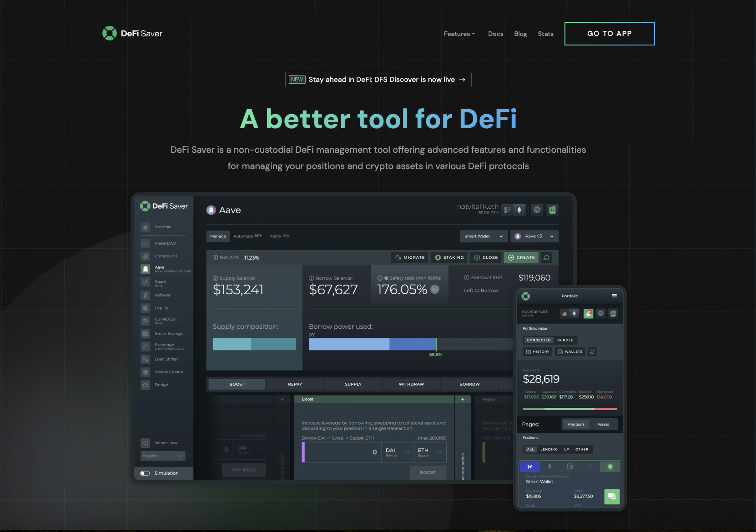Image resolution: width=756 pixels, height=532 pixels.
Task: Open the Aave v3 version dropdown
Action: coord(534,236)
